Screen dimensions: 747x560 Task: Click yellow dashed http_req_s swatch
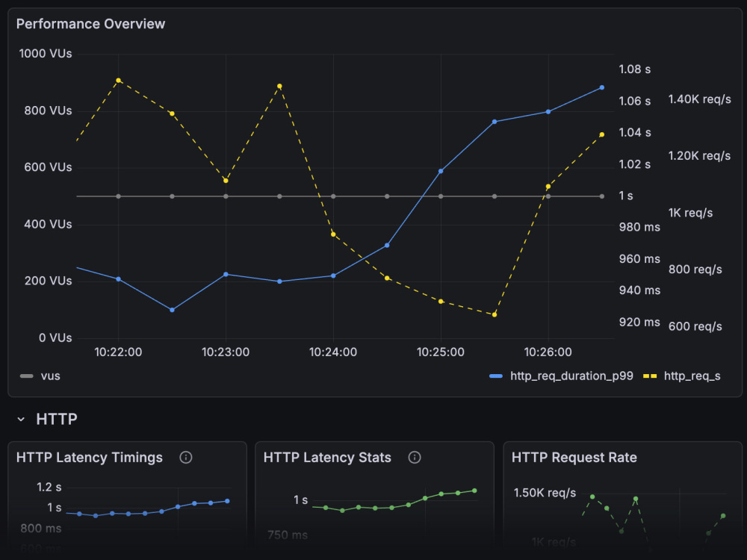tap(650, 376)
